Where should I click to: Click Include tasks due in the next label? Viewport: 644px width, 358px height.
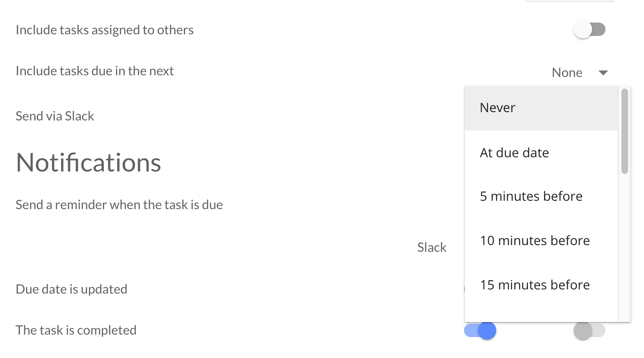point(95,71)
